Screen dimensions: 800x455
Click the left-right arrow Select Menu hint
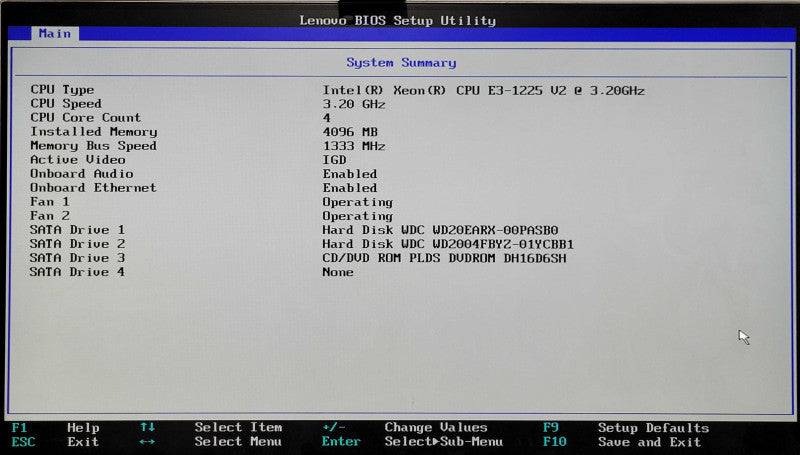click(211, 441)
